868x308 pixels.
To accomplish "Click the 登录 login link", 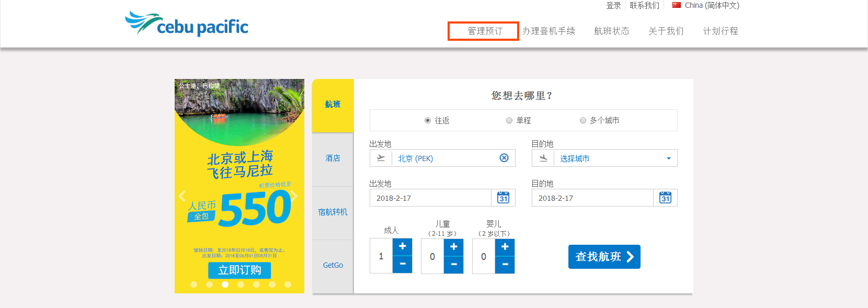I will coord(613,5).
